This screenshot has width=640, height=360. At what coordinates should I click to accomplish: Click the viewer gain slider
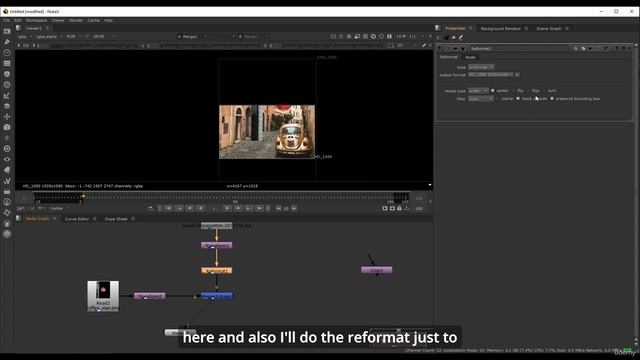(x=94, y=46)
